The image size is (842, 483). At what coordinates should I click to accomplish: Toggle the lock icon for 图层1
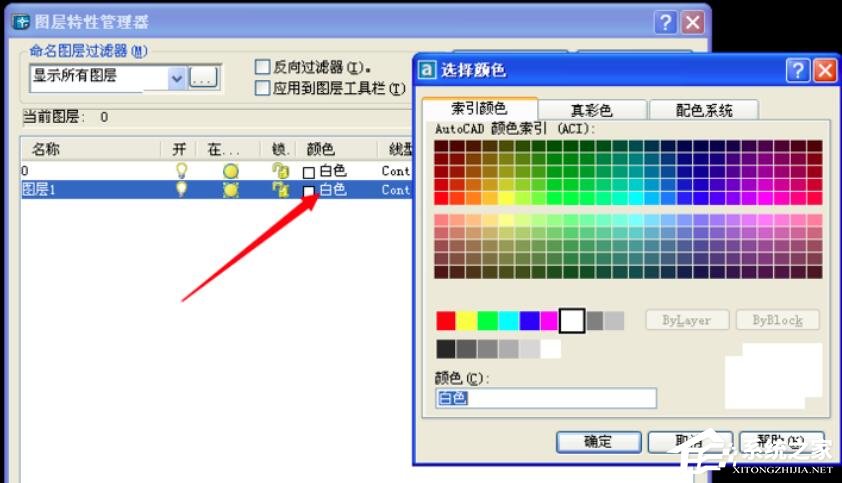tap(281, 189)
